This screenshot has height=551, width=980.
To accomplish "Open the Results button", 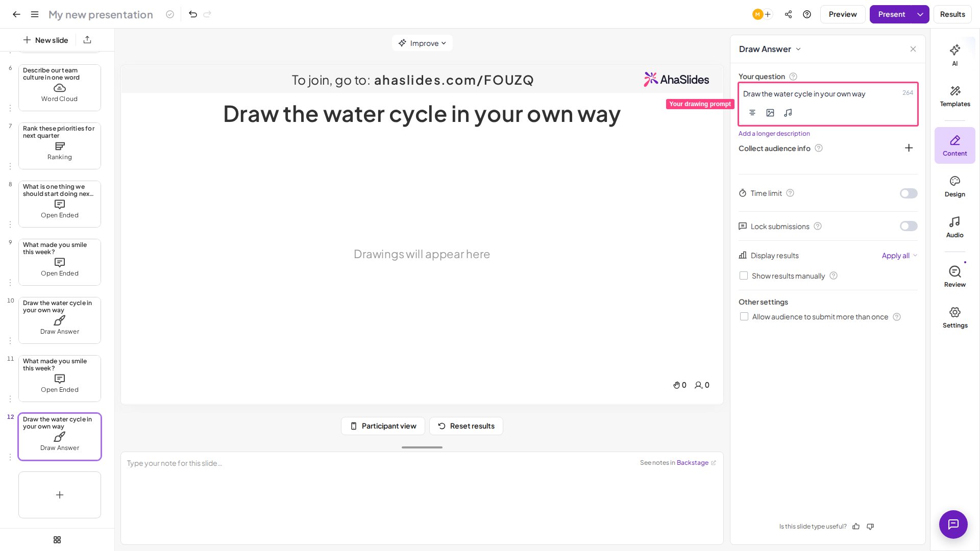I will pyautogui.click(x=952, y=14).
